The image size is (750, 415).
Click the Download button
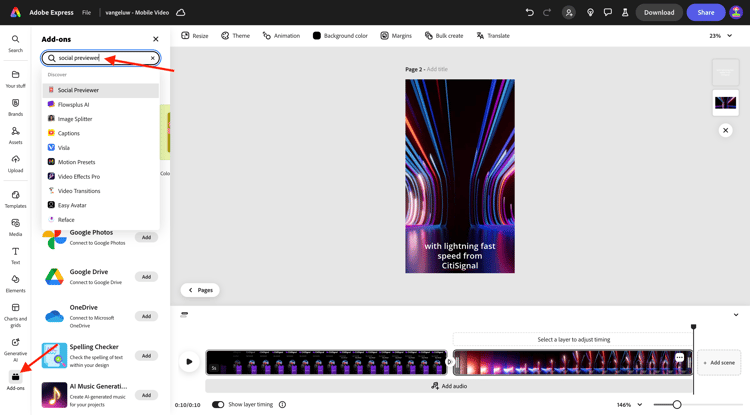(659, 12)
